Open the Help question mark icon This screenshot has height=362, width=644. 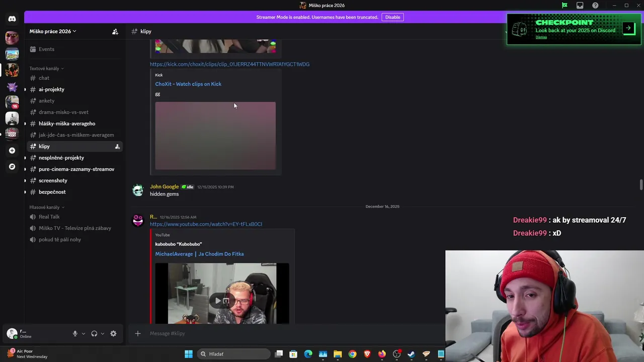pyautogui.click(x=595, y=6)
